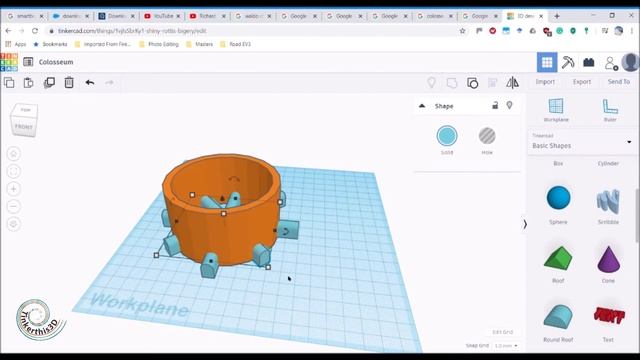Click the Home view button

pyautogui.click(x=13, y=154)
